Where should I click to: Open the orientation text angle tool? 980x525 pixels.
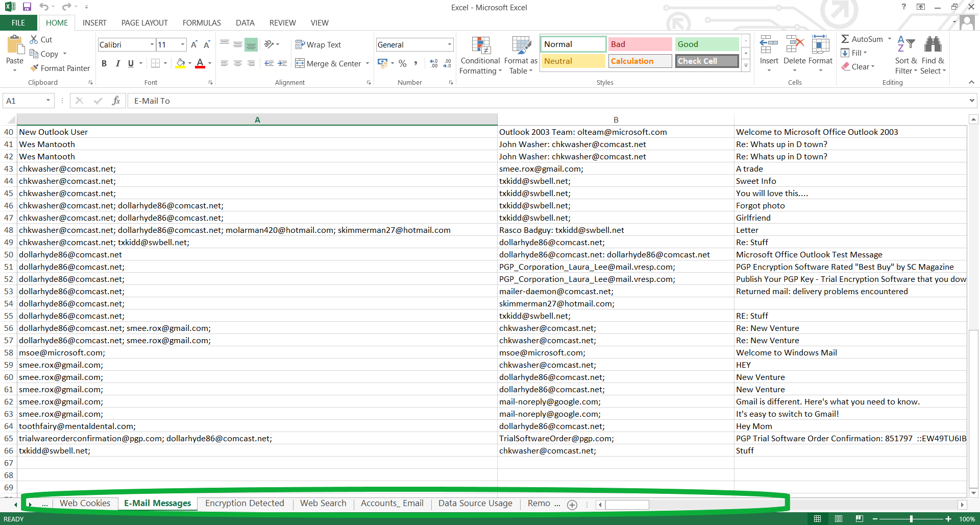[x=269, y=44]
